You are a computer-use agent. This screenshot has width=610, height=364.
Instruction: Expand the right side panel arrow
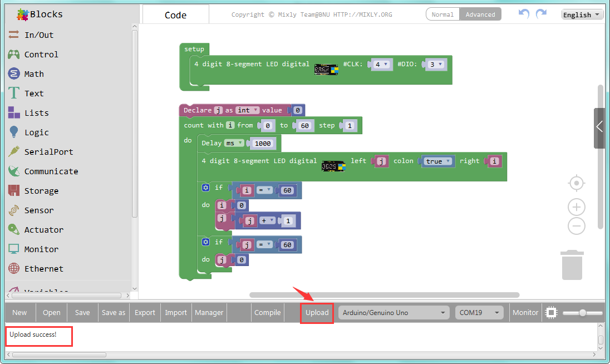[x=599, y=127]
